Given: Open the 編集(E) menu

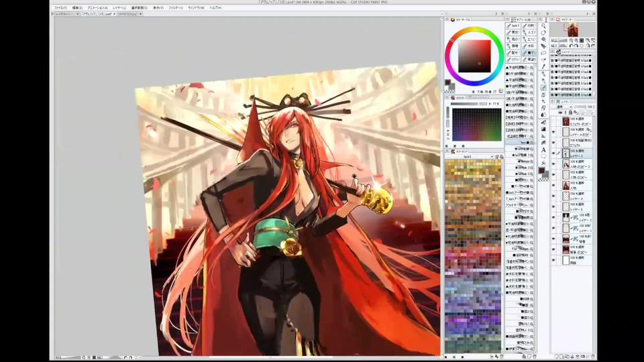Looking at the screenshot, I should pos(77,8).
